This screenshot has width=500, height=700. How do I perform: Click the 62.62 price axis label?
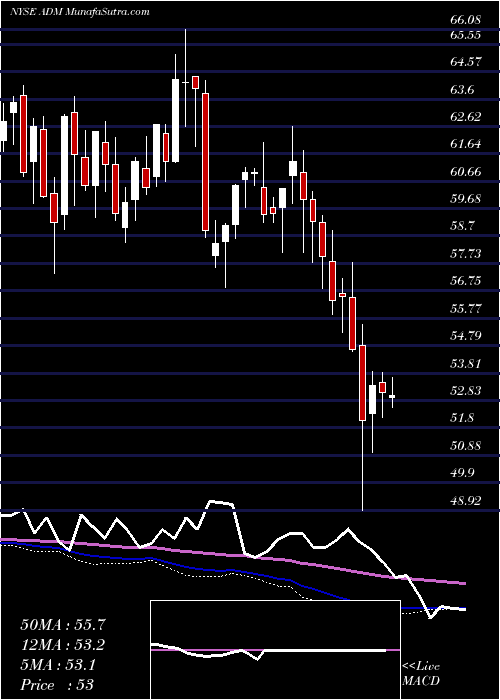466,117
